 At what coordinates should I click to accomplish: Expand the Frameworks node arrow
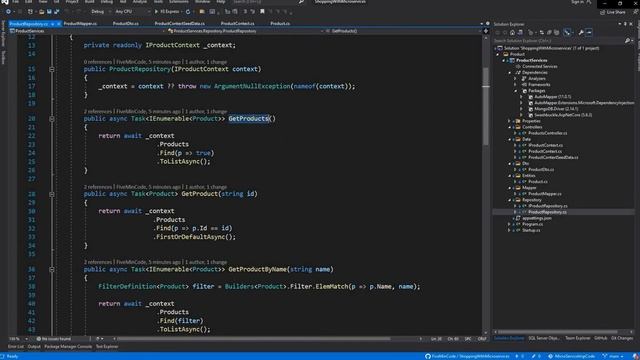tap(516, 84)
